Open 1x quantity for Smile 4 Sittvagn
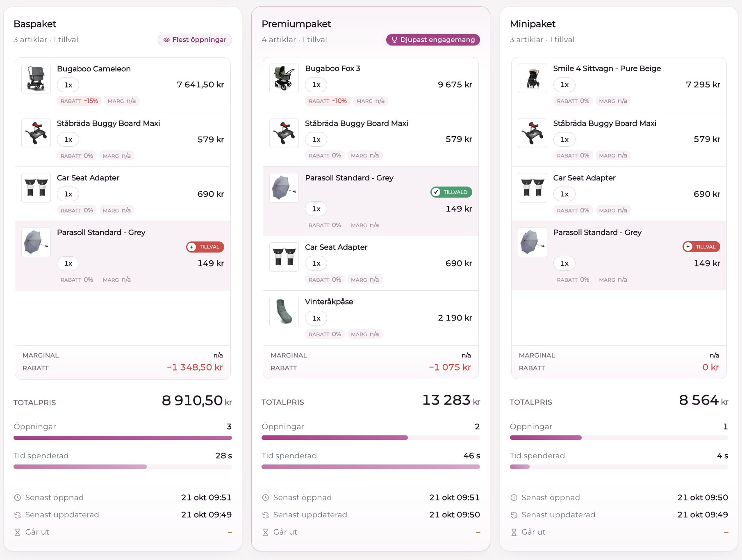742x560 pixels. (x=564, y=85)
